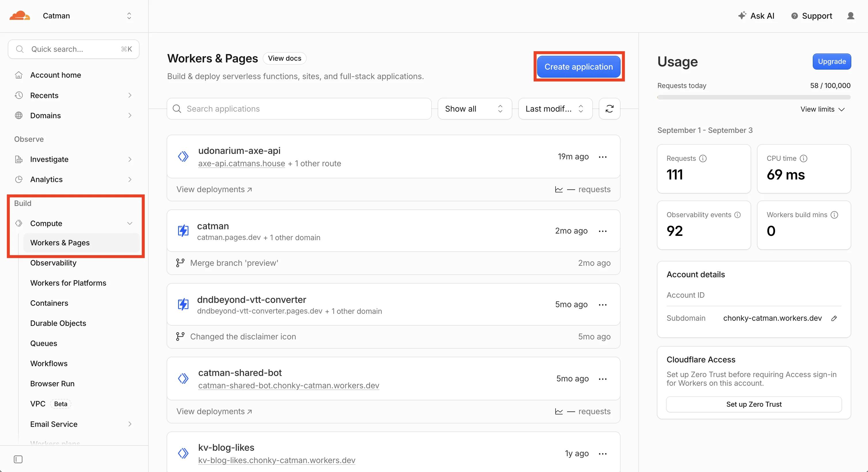Click the Requests info icon

point(703,158)
